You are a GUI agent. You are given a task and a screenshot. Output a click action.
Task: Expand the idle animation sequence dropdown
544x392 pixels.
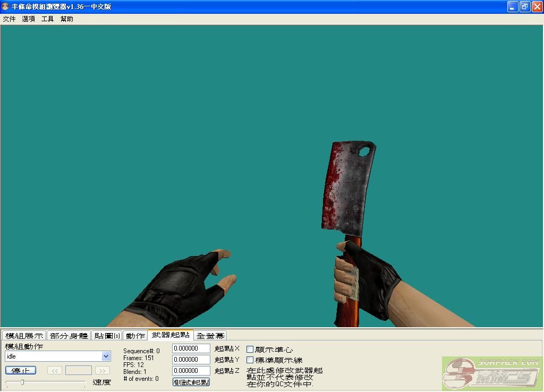[x=106, y=356]
